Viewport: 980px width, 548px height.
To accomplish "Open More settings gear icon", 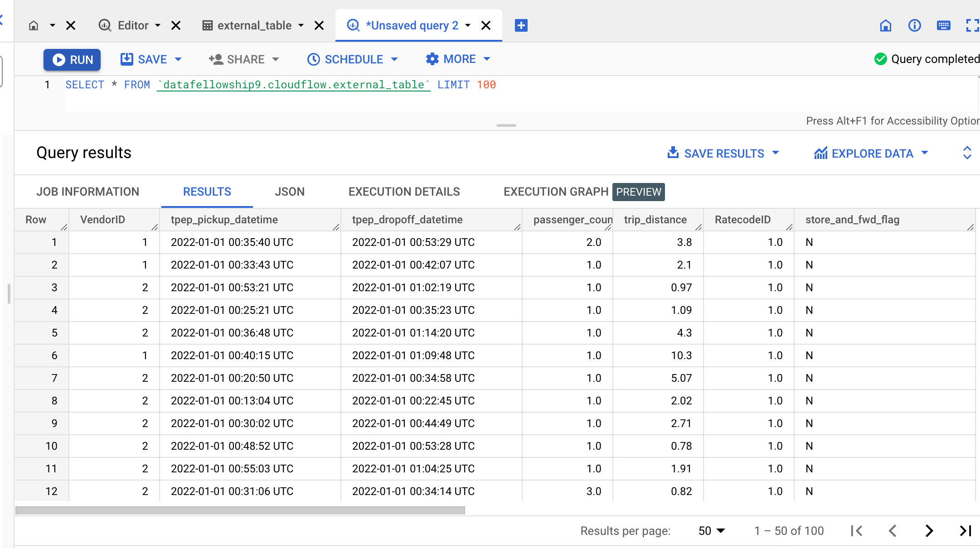I will [432, 59].
